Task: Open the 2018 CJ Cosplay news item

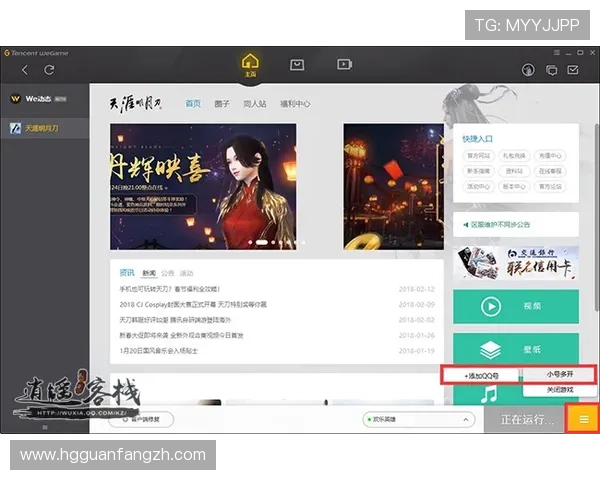Action: 277,304
